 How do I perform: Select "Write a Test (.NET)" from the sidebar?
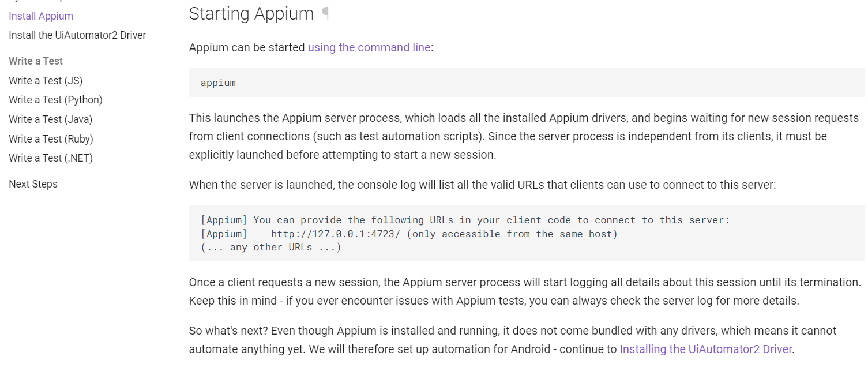pos(50,158)
